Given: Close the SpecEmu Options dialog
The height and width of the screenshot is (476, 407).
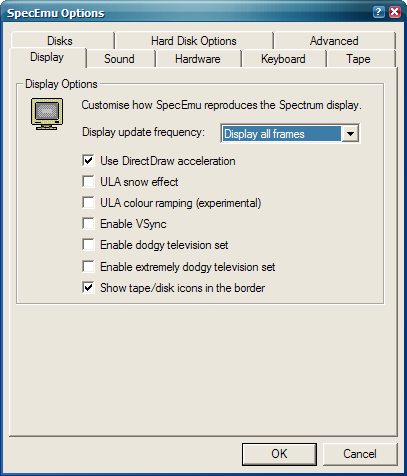Looking at the screenshot, I should [x=395, y=12].
